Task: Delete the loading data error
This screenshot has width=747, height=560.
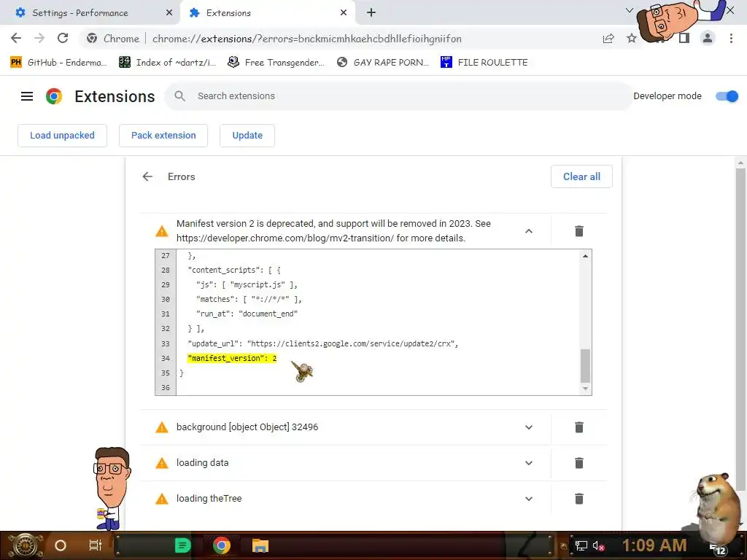Action: point(578,463)
